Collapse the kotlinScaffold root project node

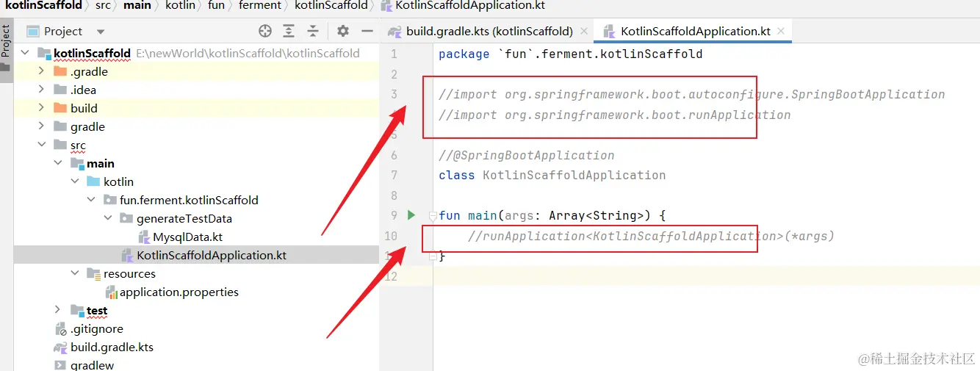(26, 53)
